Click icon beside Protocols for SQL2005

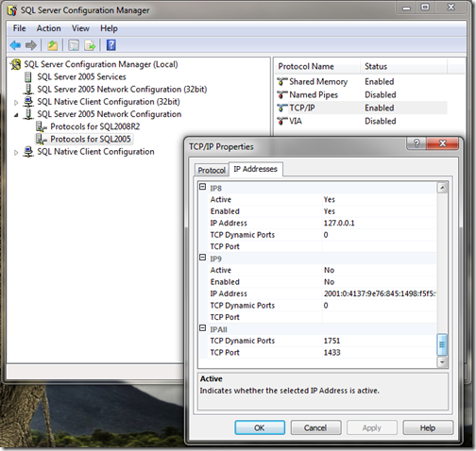41,139
